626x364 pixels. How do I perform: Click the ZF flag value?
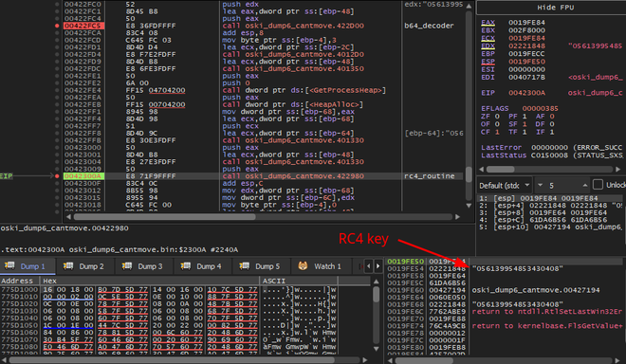click(x=497, y=117)
